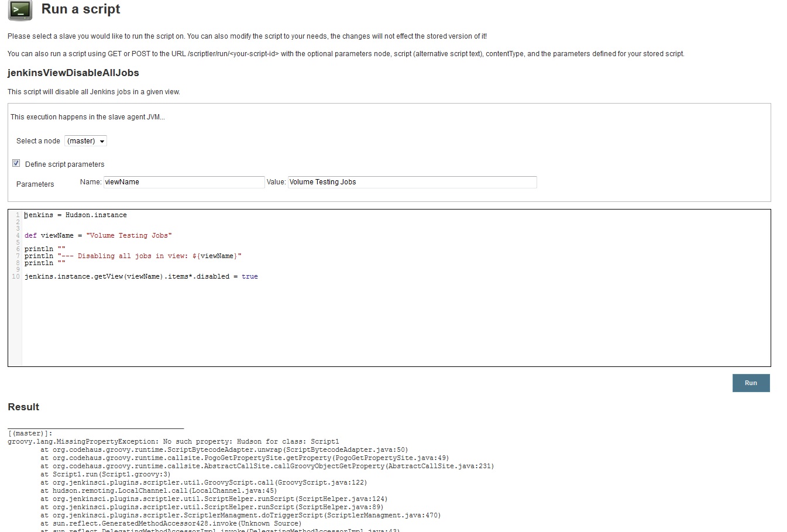Place cursor on line 10 of the script
Screen dimensions: 787x532
coord(141,276)
